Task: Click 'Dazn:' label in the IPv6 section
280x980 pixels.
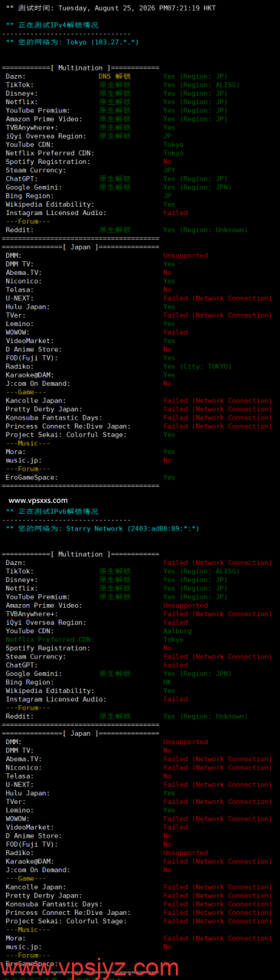Action: click(x=16, y=563)
